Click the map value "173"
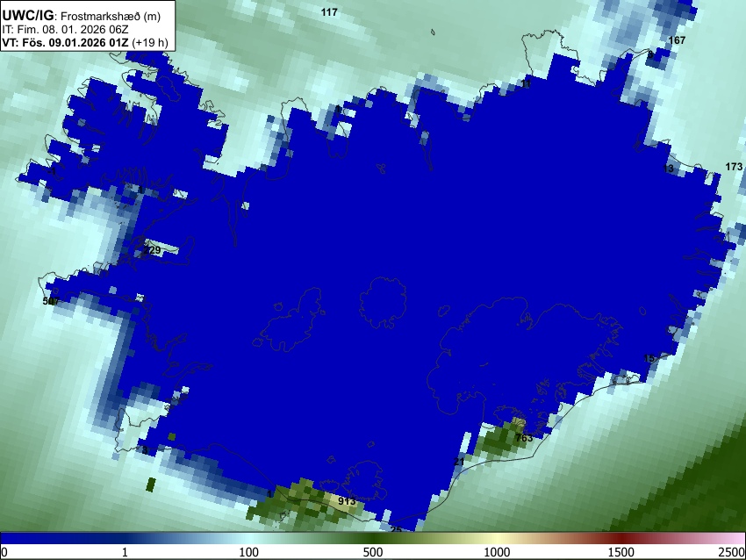This screenshot has width=746, height=560. click(734, 167)
